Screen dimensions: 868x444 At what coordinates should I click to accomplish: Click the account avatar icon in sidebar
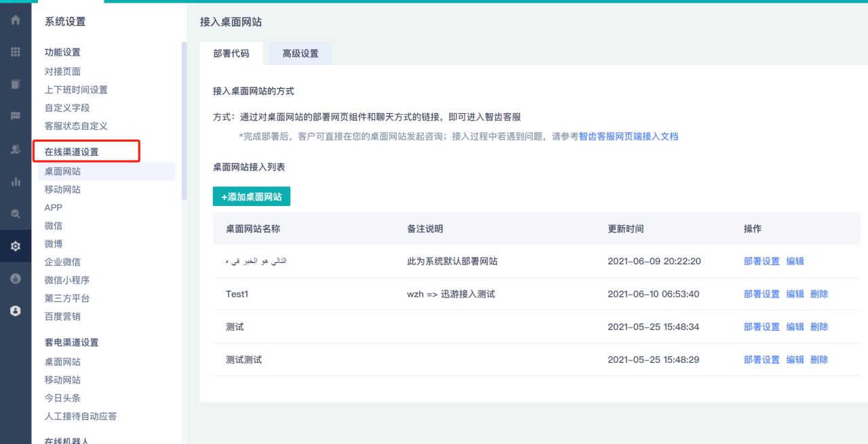click(x=15, y=310)
